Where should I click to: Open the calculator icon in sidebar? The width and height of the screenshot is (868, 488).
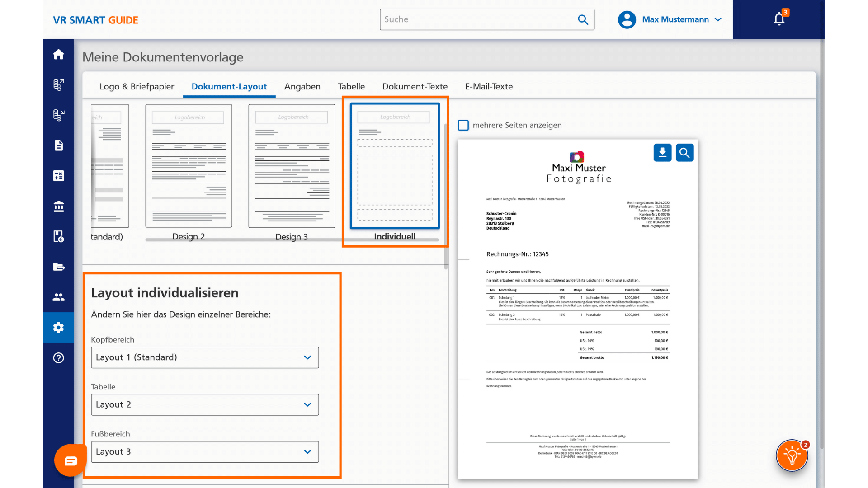(x=58, y=176)
